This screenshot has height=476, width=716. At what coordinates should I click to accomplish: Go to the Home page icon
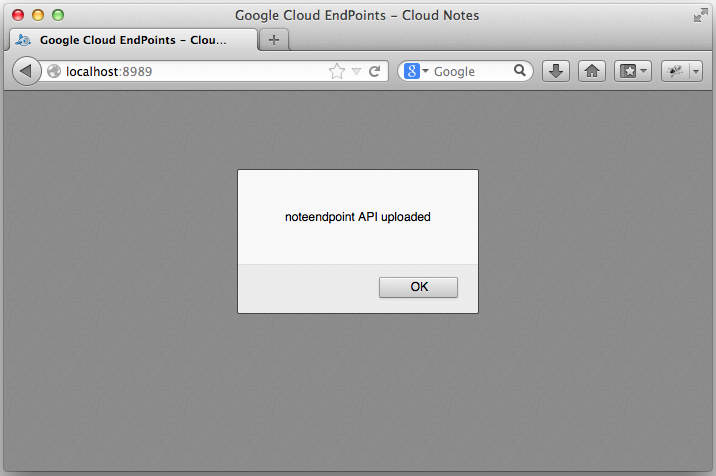(x=592, y=71)
